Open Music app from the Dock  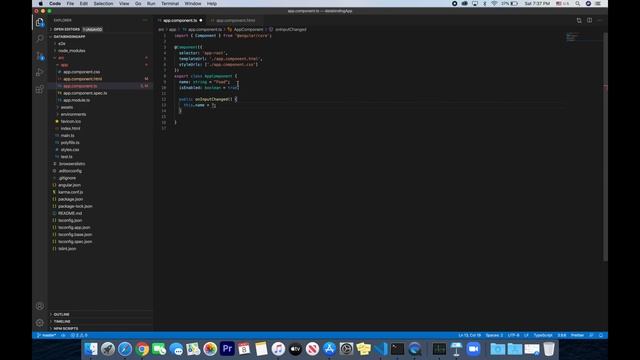tap(278, 349)
